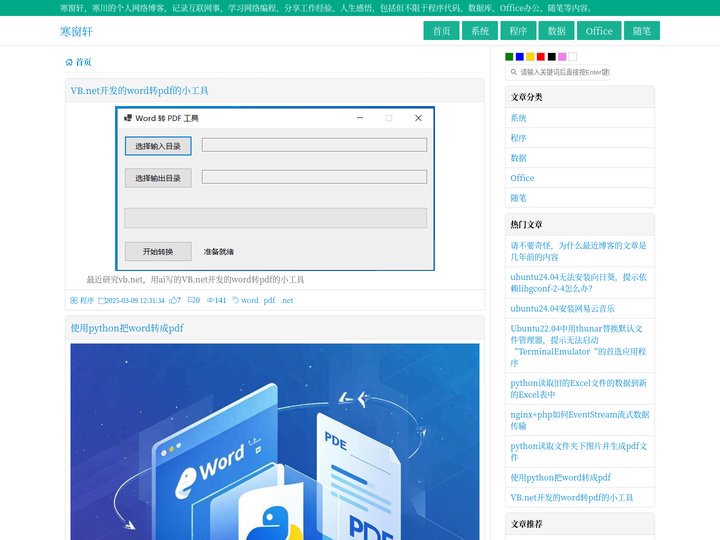Click the thumbs-up like icon under the VB.net post

tap(173, 300)
